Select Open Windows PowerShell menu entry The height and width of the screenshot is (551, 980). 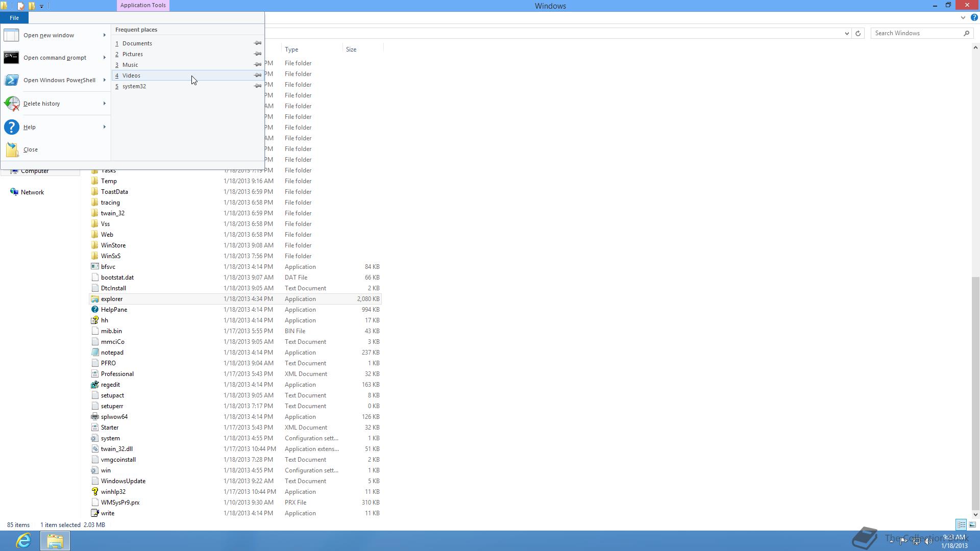(56, 80)
